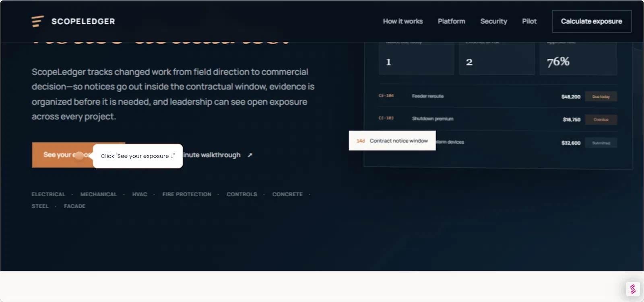Viewport: 644px width, 302px height.
Task: Click the FIRE PROTECTION trade label
Action: 187,194
